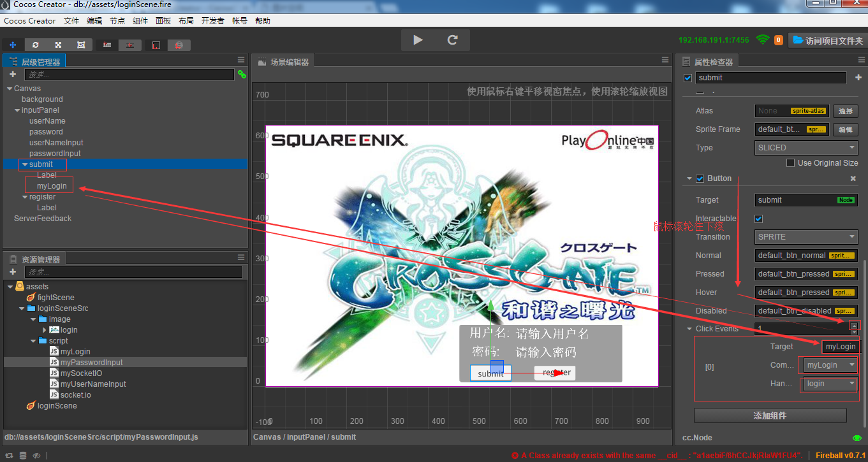
Task: Open the Handler login dropdown
Action: 830,384
